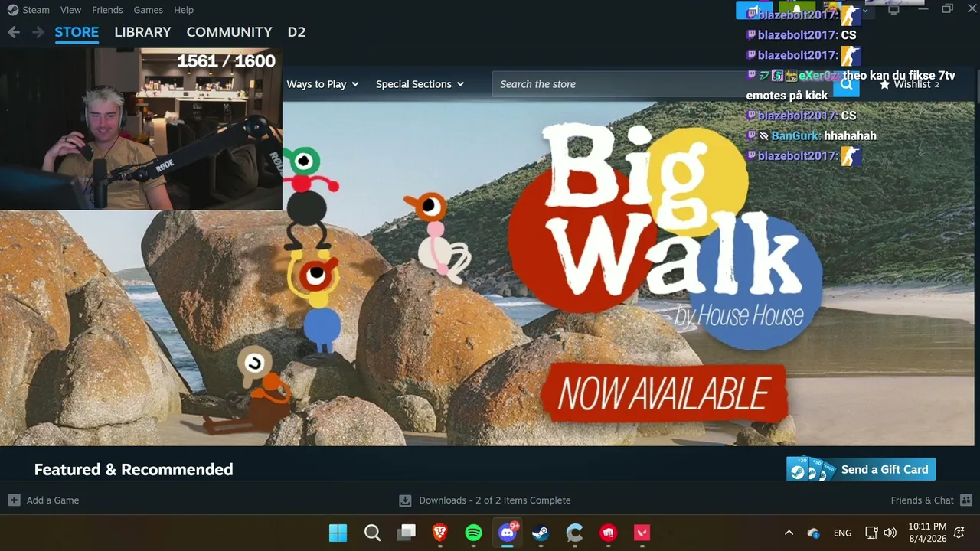This screenshot has width=980, height=551.
Task: Click the NOW AVAILABLE banner label
Action: (x=663, y=393)
